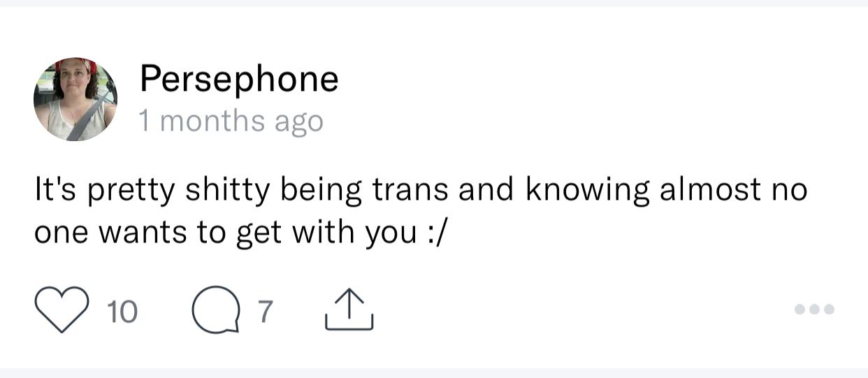
Task: Click the '1 months ago' timestamp
Action: pyautogui.click(x=231, y=121)
